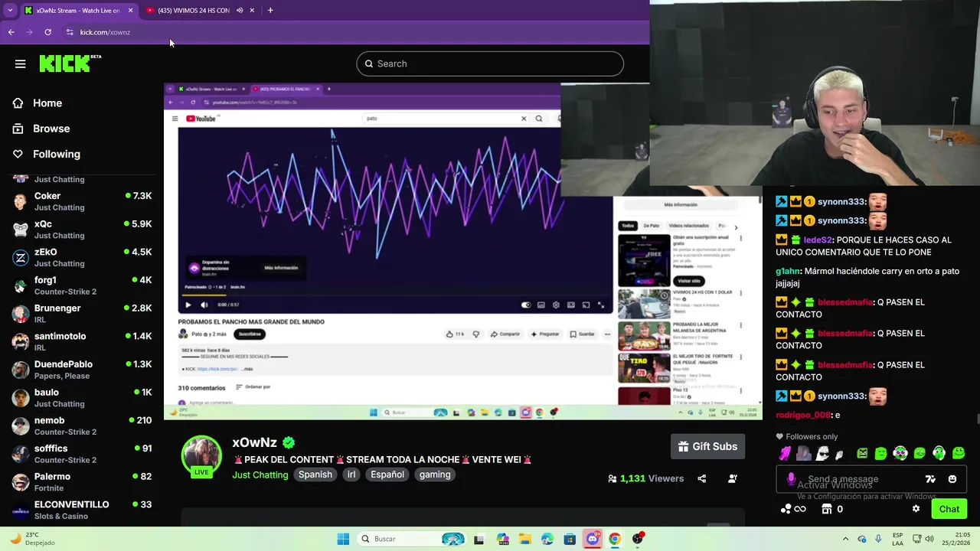Screen dimensions: 980x551
Task: Open Microsoft Edge from the taskbar
Action: [547, 539]
